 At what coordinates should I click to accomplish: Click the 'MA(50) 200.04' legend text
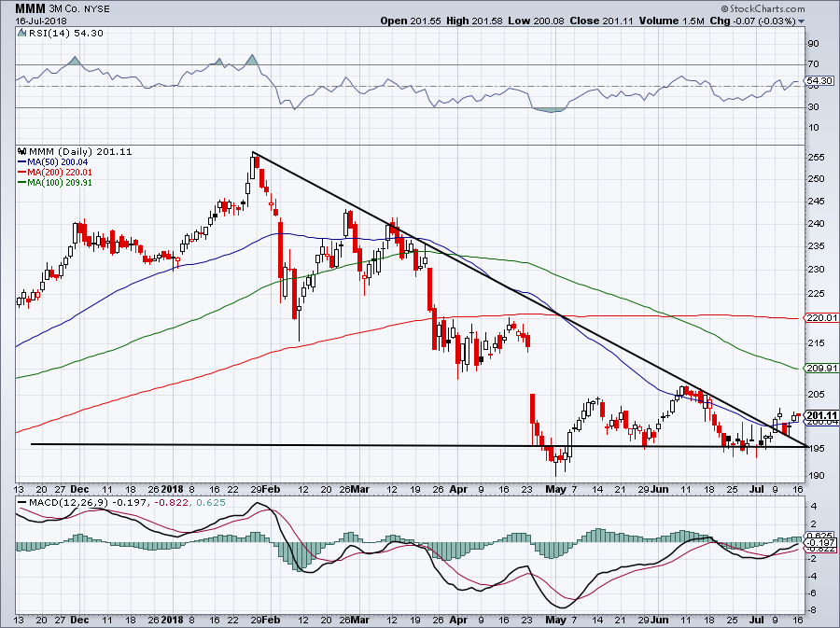click(x=58, y=162)
